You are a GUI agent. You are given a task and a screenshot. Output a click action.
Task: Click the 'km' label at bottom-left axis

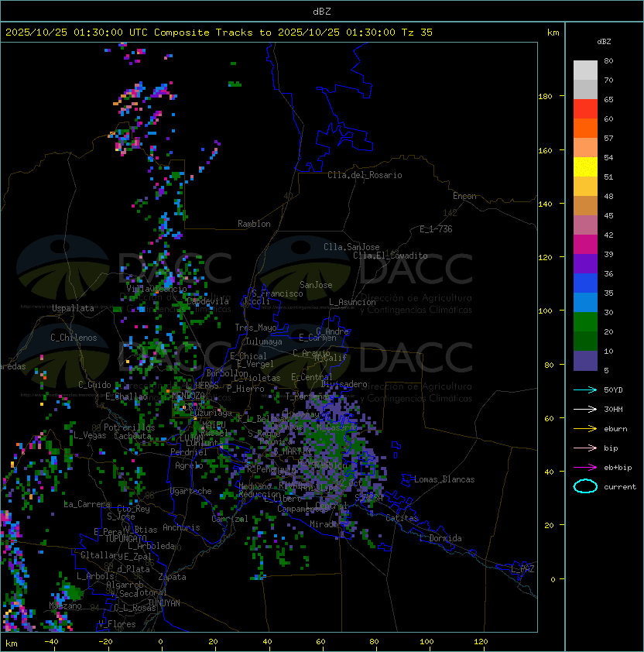tap(12, 643)
